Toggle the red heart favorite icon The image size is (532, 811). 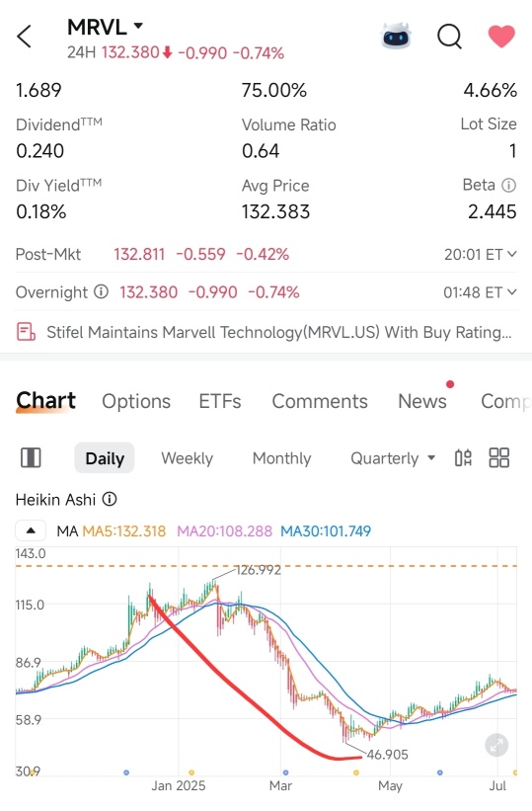coord(501,37)
